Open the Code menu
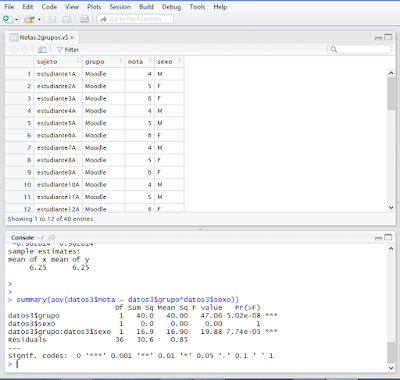 pyautogui.click(x=49, y=7)
